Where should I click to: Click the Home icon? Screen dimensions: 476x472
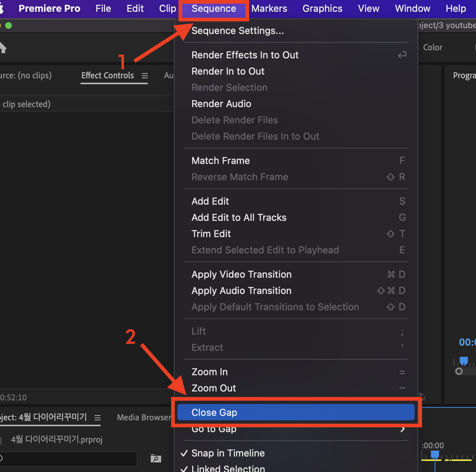(3, 47)
